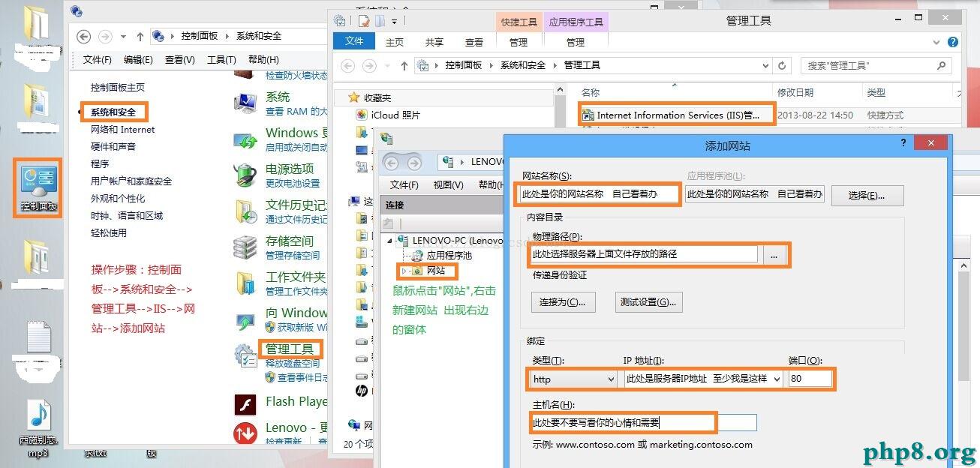Collapse the LENOVO-PC tree node
This screenshot has width=980, height=468.
tap(391, 241)
